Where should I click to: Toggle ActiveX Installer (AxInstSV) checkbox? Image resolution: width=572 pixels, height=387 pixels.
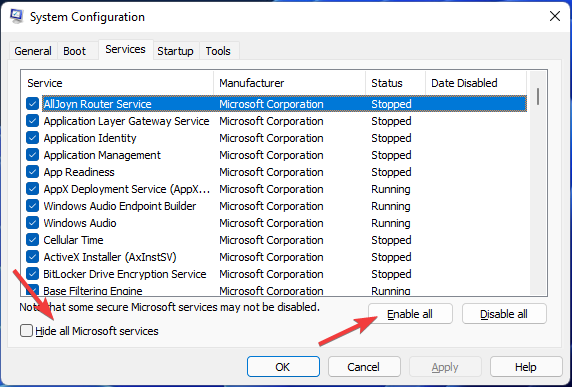[x=32, y=257]
